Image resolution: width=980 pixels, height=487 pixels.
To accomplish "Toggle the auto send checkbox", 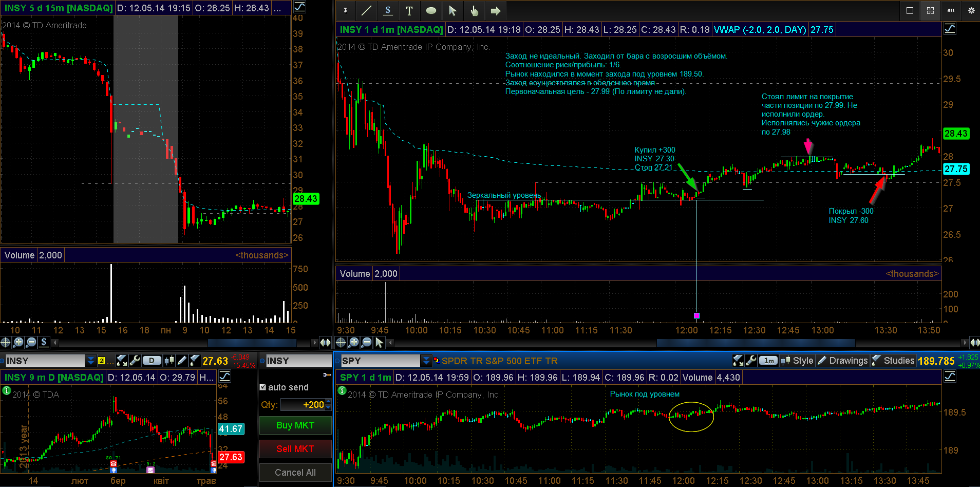I will [x=263, y=387].
